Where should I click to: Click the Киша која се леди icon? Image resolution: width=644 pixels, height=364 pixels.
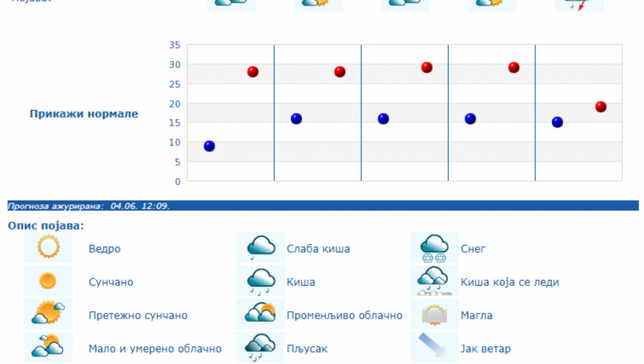point(435,281)
